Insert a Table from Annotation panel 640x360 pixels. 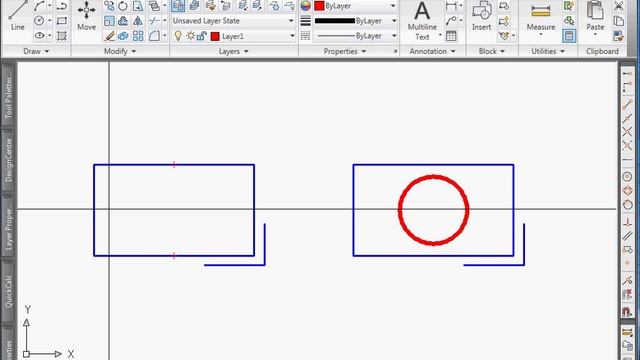point(451,36)
